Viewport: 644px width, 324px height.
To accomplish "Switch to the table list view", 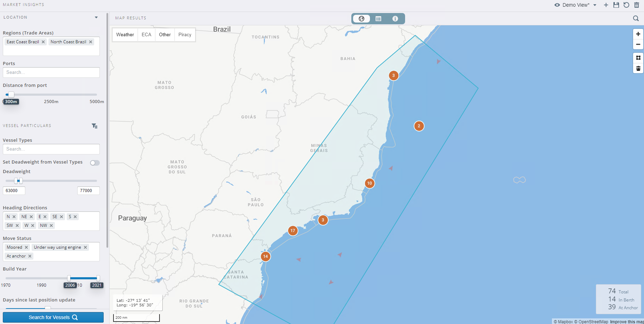I will (378, 19).
